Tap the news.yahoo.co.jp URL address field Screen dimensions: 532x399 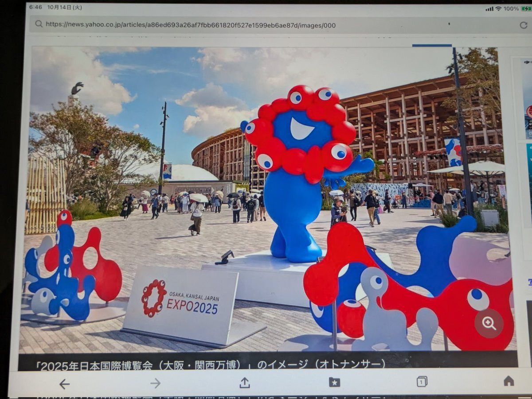(191, 25)
